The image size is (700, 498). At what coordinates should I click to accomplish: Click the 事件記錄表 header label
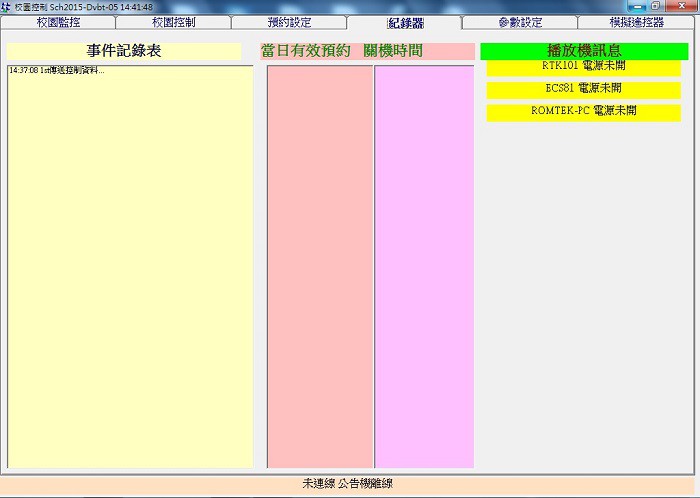[124, 51]
